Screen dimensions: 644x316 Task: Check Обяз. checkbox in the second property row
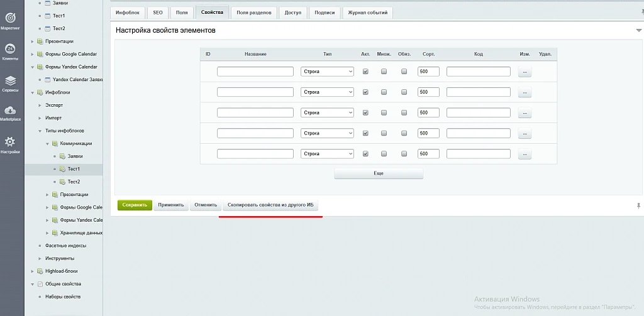(x=404, y=92)
